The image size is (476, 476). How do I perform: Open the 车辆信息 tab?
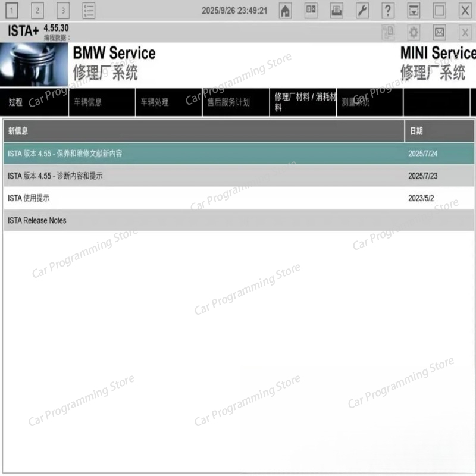tap(102, 102)
